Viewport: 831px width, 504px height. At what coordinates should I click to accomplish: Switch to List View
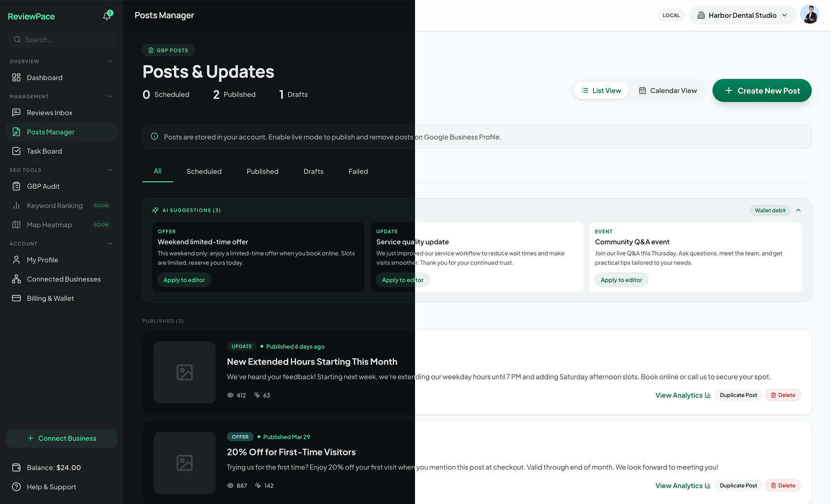pyautogui.click(x=601, y=90)
